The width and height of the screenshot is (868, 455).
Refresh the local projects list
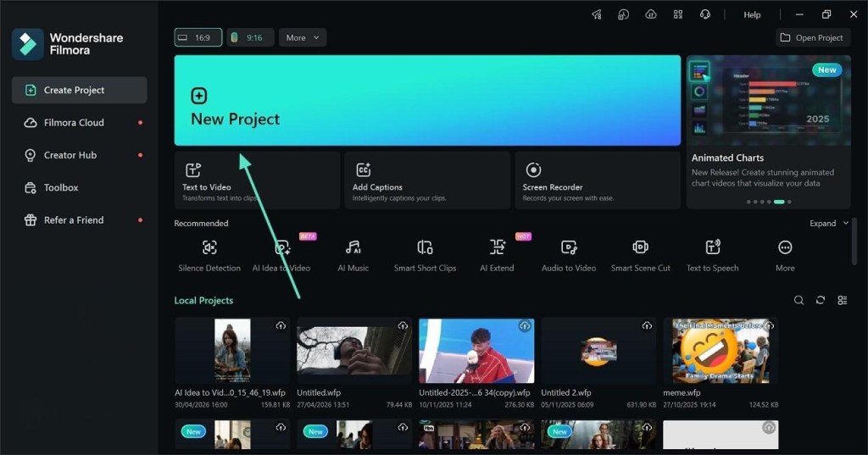click(x=821, y=300)
